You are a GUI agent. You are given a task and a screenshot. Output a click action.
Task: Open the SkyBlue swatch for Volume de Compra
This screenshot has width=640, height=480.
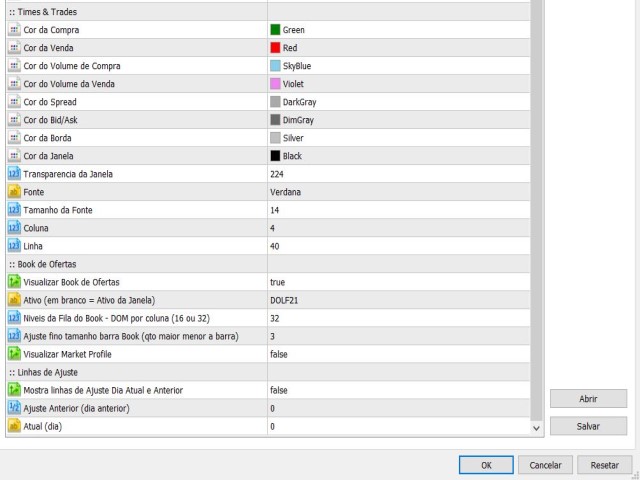275,66
